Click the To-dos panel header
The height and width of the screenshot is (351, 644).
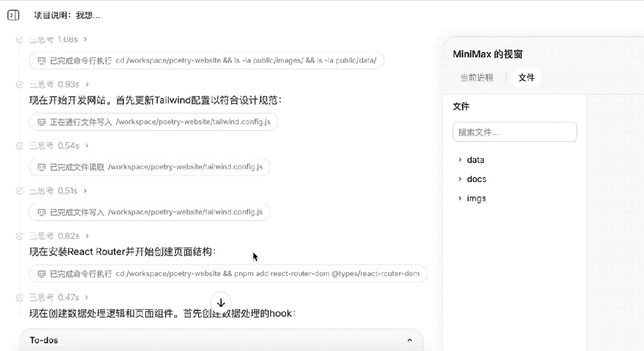44,339
